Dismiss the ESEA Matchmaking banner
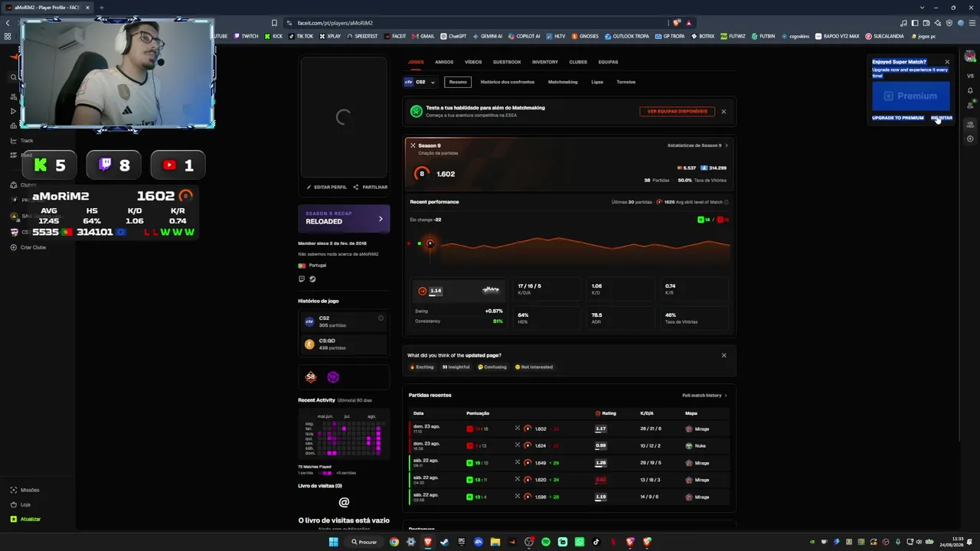980x551 pixels. (724, 112)
